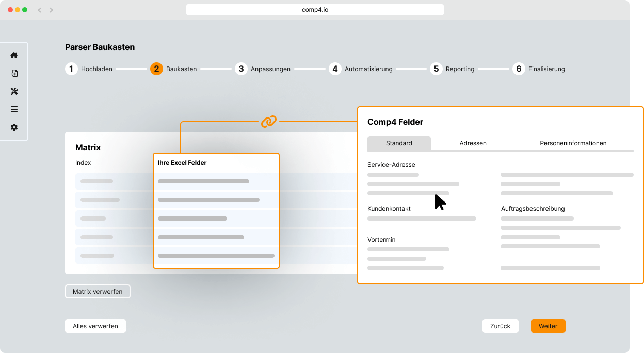Click the comp4.io address bar
This screenshot has height=353, width=644.
(315, 10)
